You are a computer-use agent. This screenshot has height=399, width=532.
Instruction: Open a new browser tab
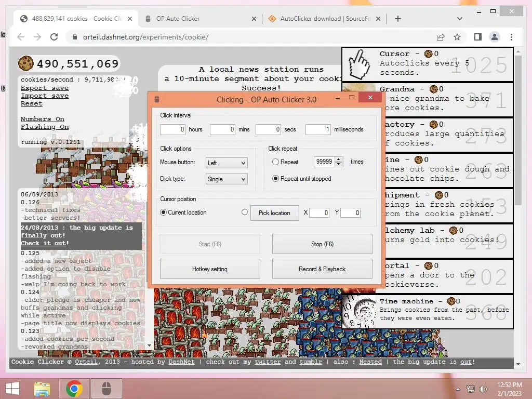coord(398,19)
